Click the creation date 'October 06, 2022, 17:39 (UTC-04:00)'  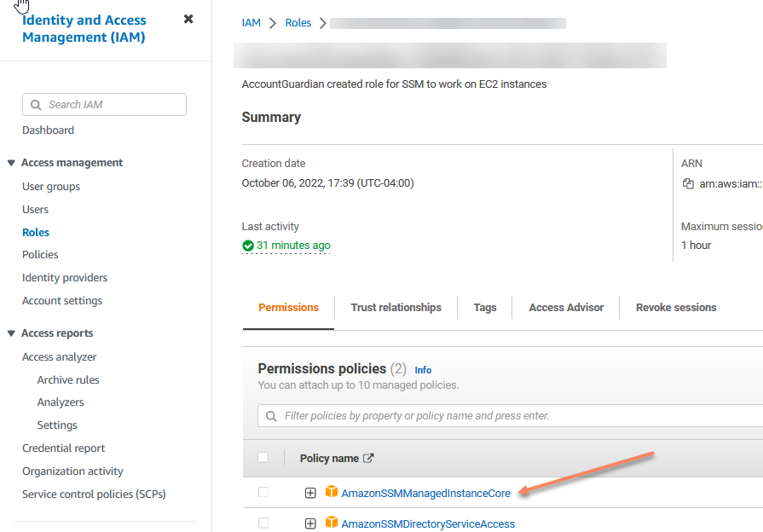point(327,183)
